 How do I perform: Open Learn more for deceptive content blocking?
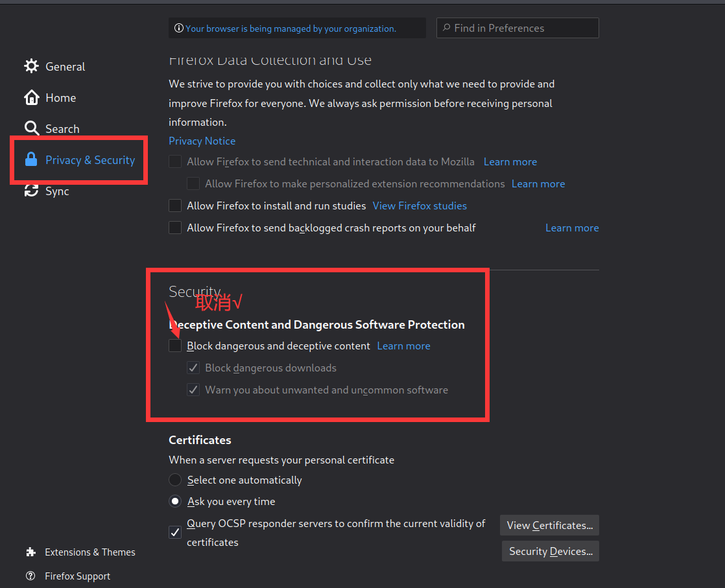[x=403, y=346]
